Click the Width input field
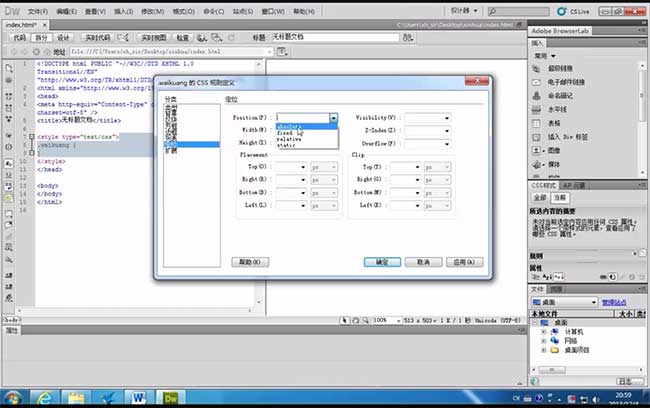The image size is (650, 408). 291,130
